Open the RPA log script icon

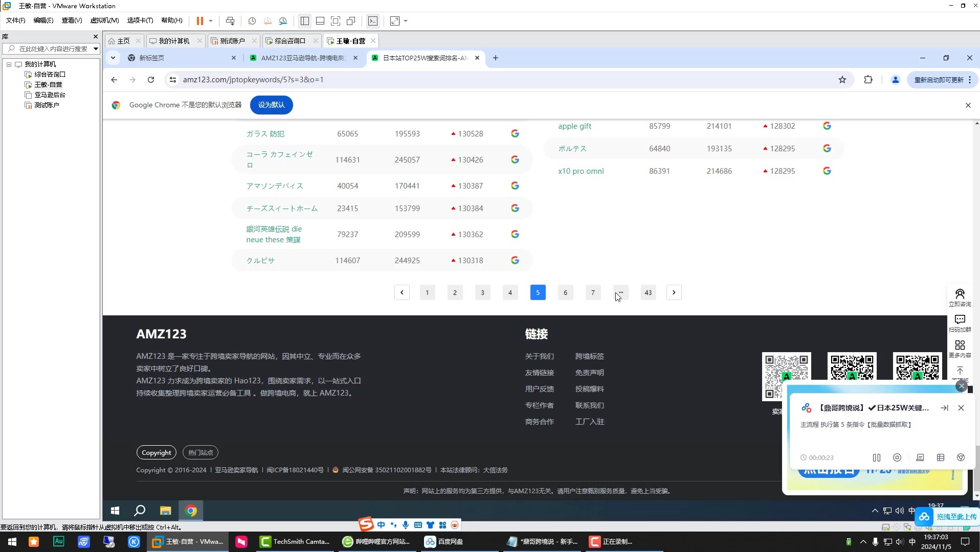(920, 457)
